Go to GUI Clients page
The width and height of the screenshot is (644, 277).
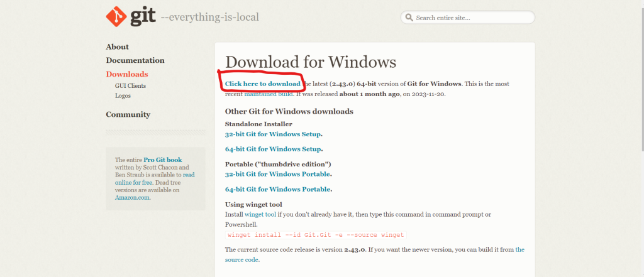click(130, 85)
